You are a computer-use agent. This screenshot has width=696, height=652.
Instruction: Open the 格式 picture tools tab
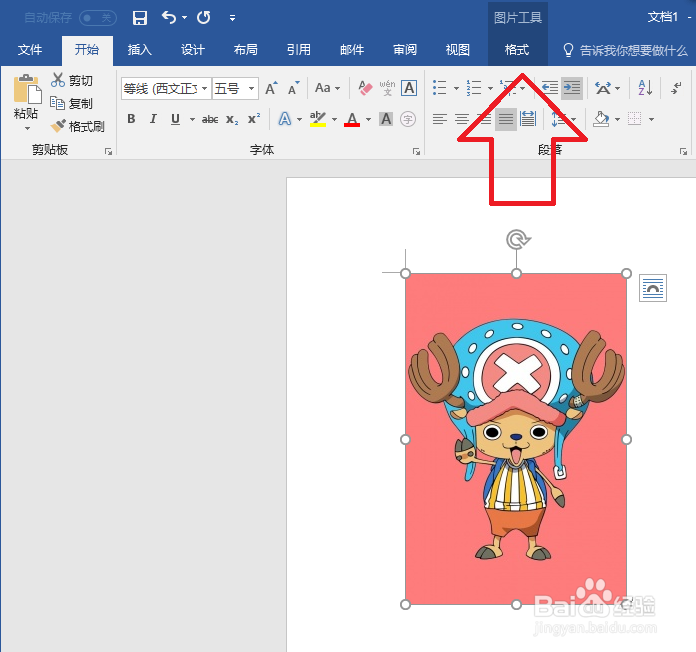click(517, 49)
